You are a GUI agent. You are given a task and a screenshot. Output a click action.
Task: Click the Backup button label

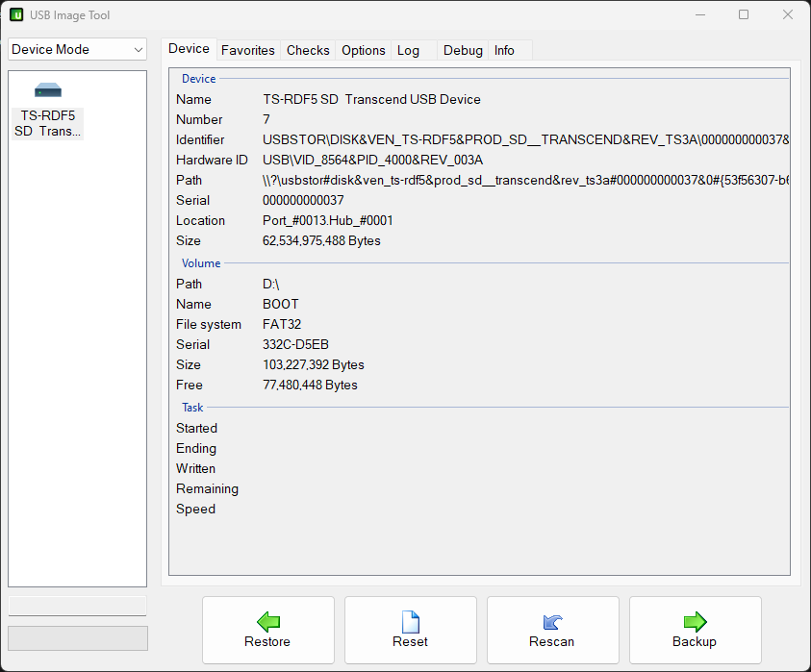(694, 641)
